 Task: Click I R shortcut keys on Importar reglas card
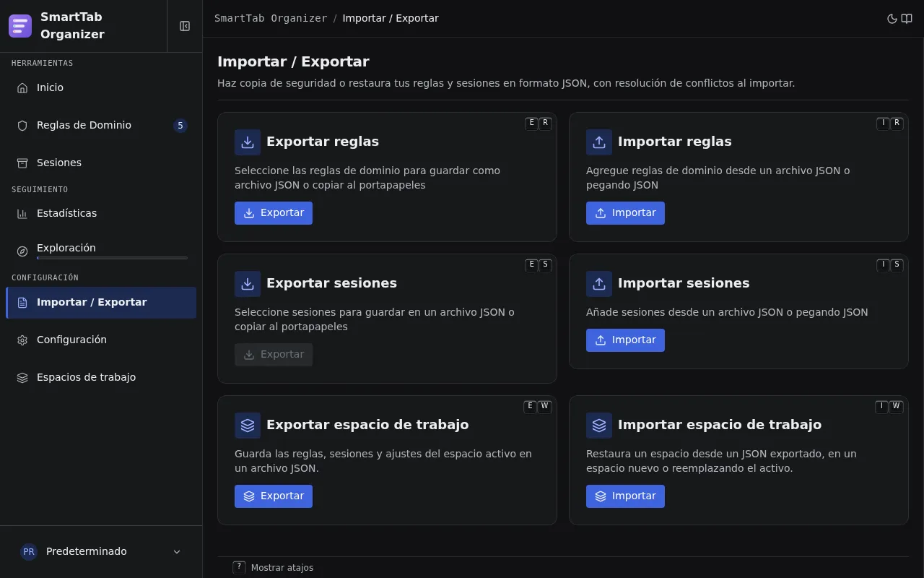point(890,124)
